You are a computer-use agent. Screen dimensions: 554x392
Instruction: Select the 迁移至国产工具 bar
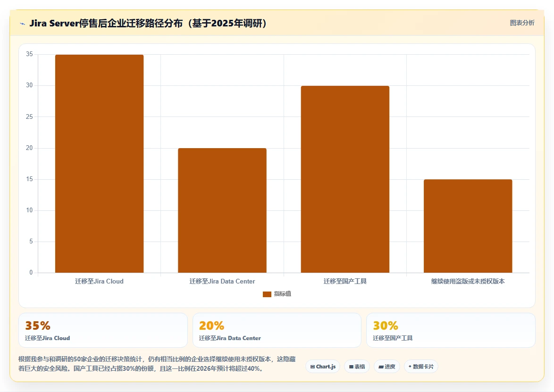[x=345, y=179]
